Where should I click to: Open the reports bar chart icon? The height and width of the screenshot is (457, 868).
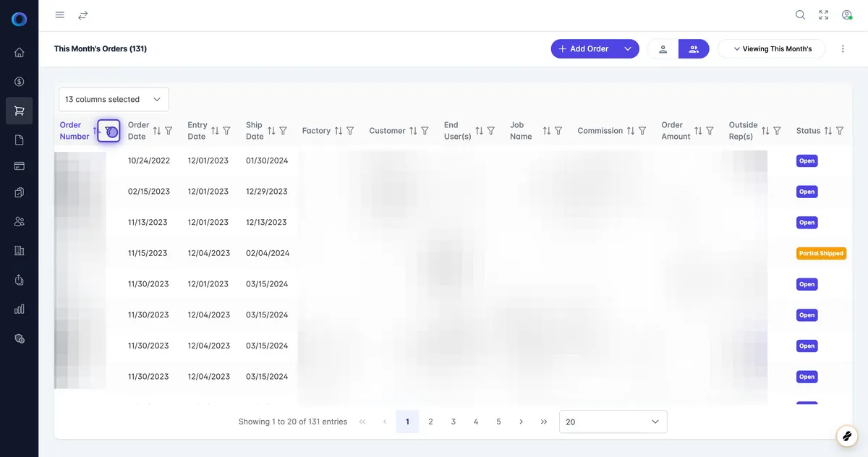point(19,309)
